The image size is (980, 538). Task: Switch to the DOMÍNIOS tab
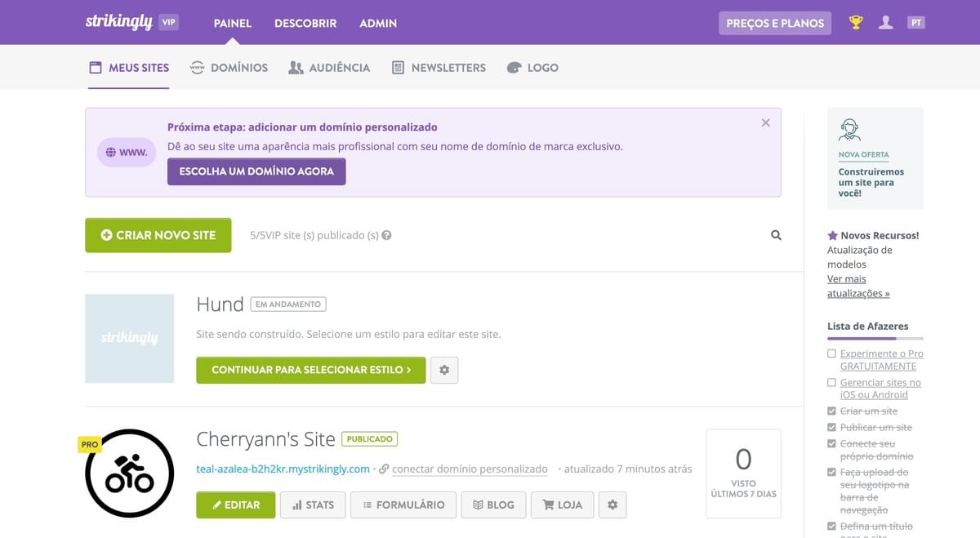(x=229, y=67)
